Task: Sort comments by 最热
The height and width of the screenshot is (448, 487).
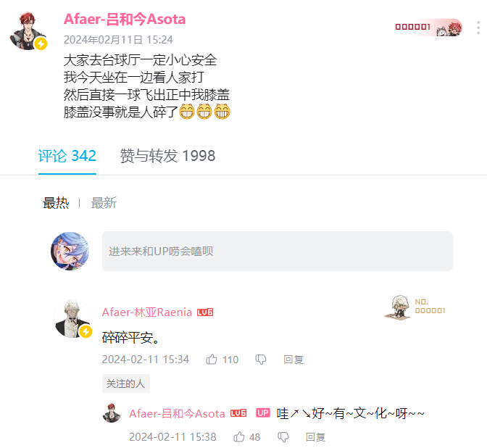Action: click(56, 203)
